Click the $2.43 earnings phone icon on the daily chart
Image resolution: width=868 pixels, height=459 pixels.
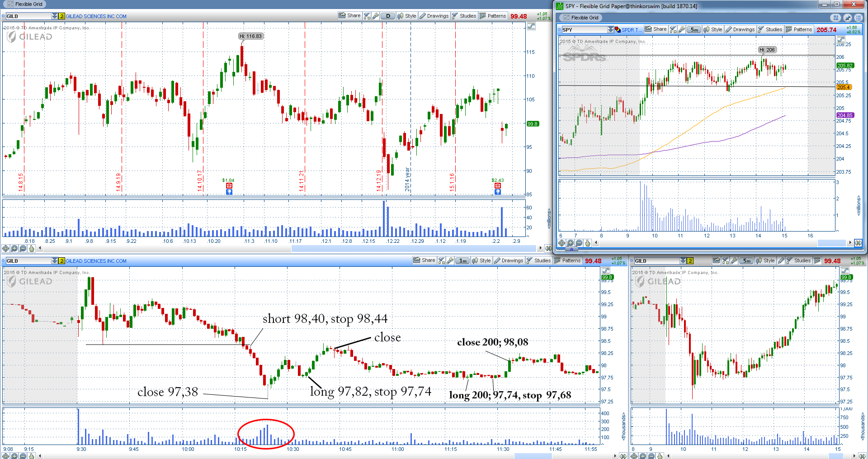click(x=498, y=186)
